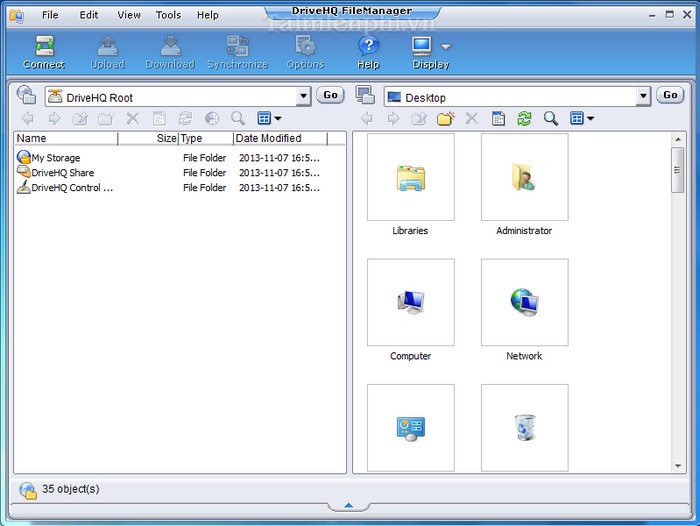Sort by Size column header

(x=148, y=138)
